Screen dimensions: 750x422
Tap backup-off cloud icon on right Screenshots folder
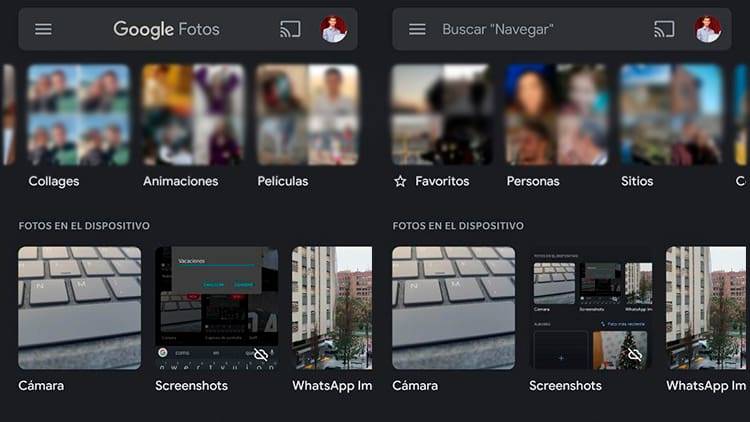coord(633,355)
